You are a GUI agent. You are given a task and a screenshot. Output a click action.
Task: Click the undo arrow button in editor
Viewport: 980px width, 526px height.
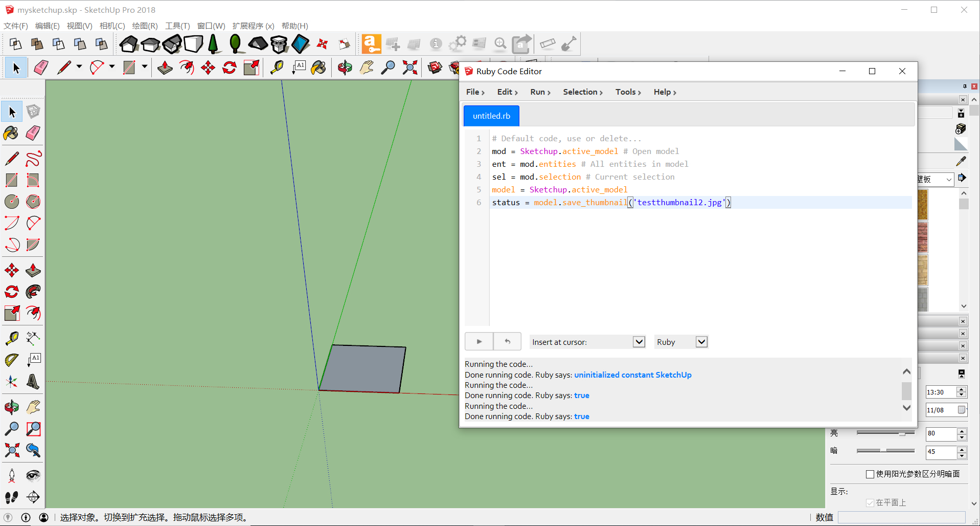point(507,341)
